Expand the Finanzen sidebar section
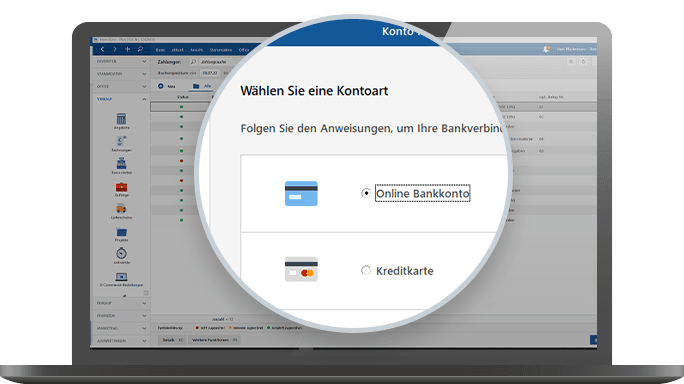The image size is (684, 384). [x=121, y=315]
